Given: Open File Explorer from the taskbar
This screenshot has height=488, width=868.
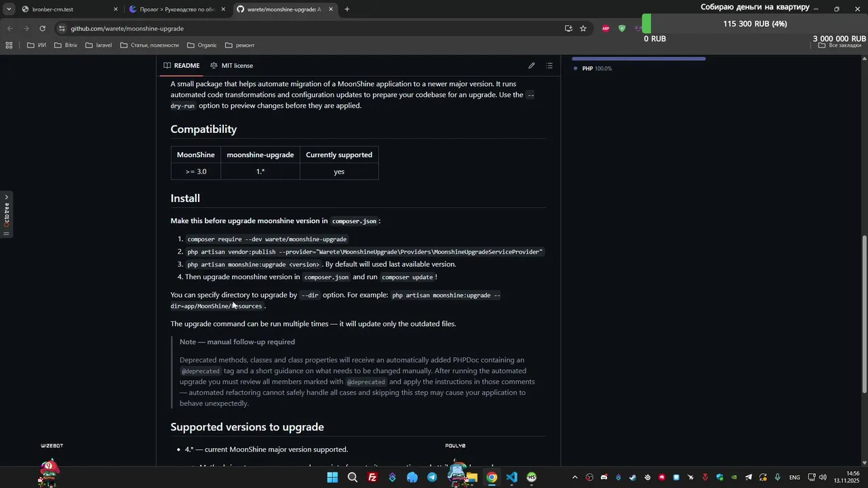Looking at the screenshot, I should pos(471,477).
